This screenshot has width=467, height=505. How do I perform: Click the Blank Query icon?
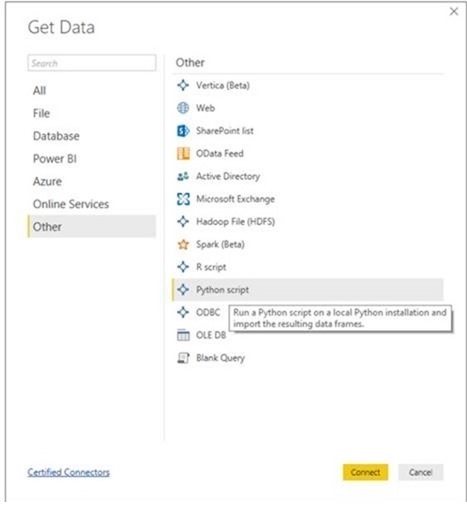point(183,358)
